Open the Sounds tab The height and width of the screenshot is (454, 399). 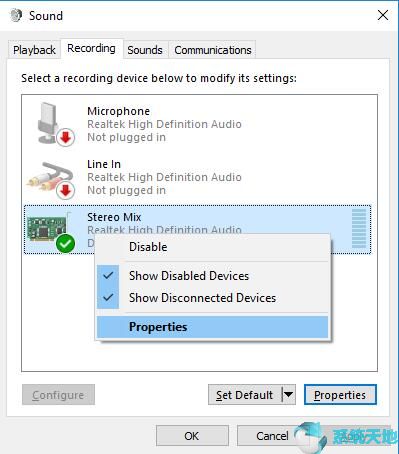coord(145,50)
